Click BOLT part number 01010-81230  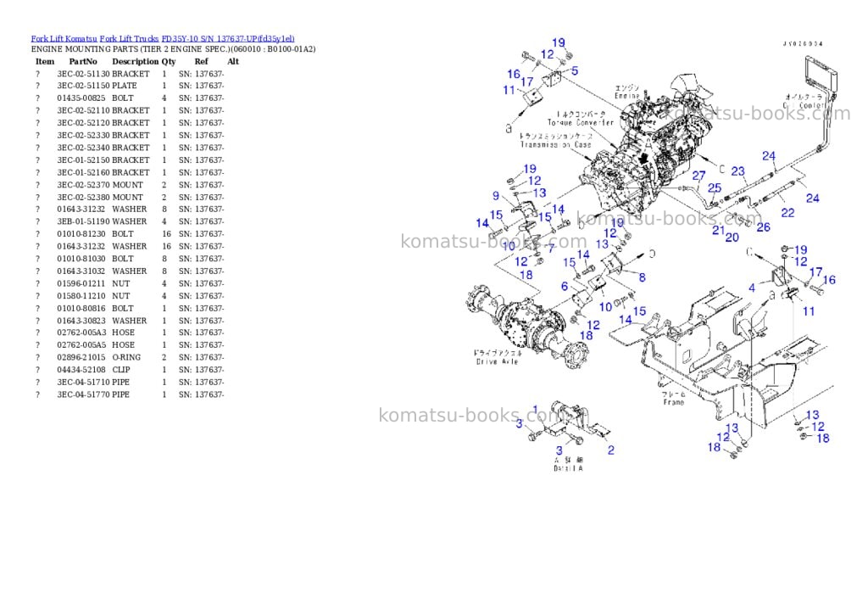[81, 234]
